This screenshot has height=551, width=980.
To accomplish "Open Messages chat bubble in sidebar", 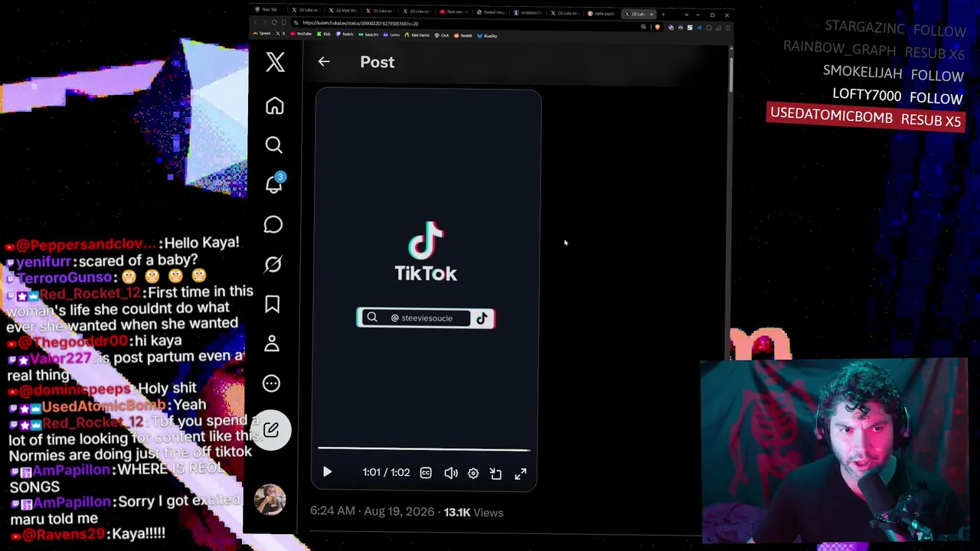I will [273, 224].
